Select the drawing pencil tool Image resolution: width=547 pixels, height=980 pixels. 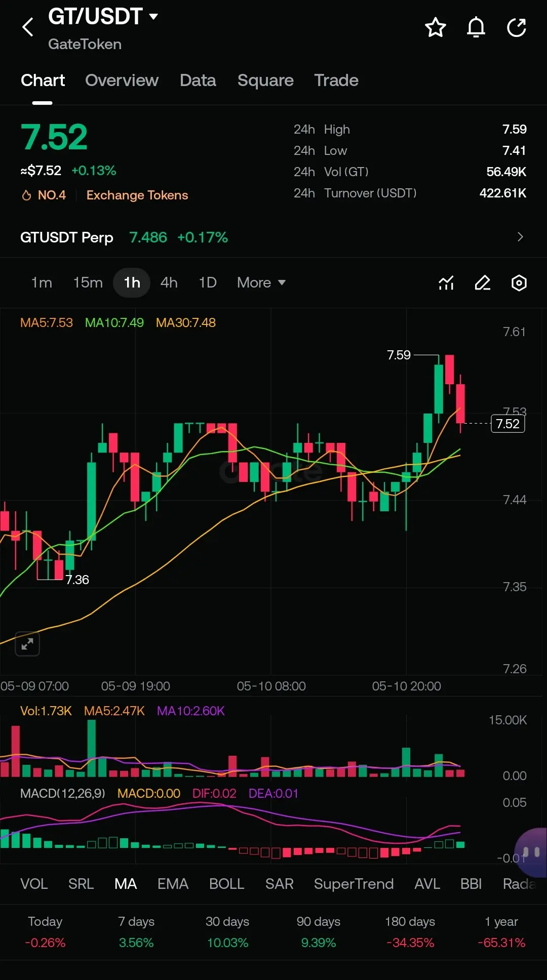tap(483, 282)
